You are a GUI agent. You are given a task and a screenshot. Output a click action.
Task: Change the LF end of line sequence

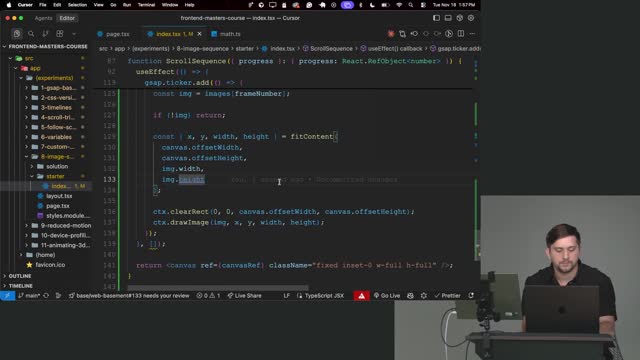287,296
